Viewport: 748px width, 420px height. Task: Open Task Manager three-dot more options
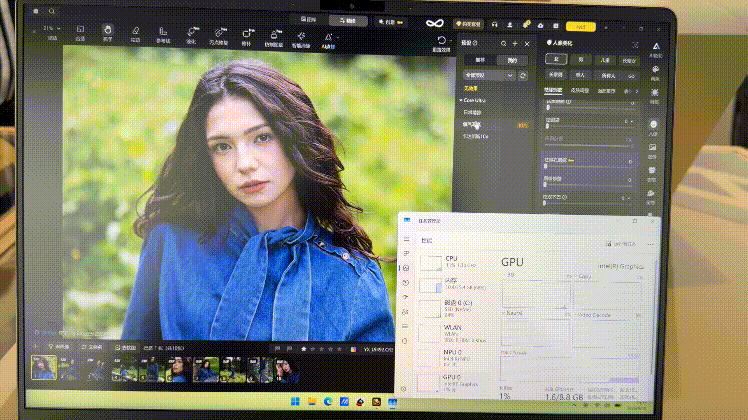tap(650, 244)
